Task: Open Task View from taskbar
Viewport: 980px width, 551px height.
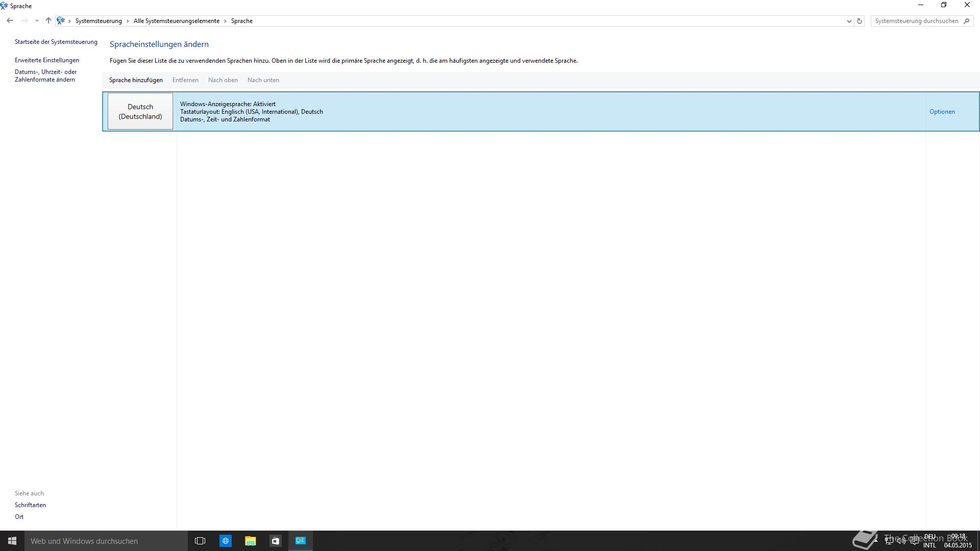Action: click(x=200, y=541)
